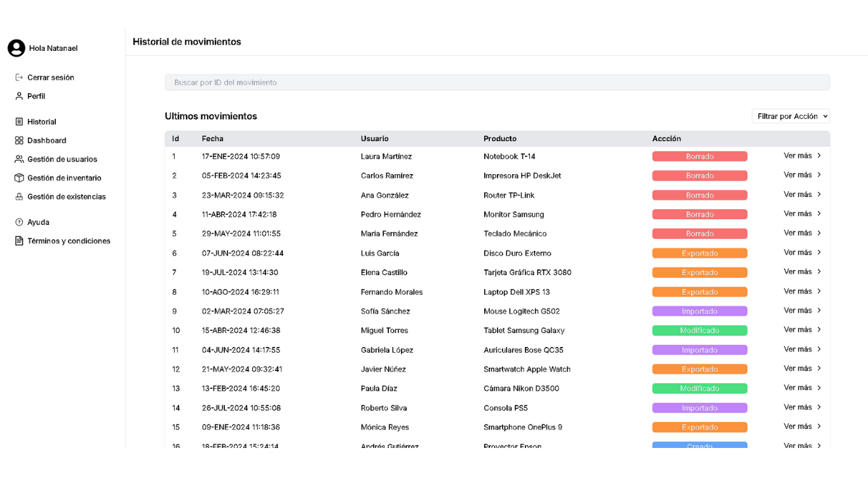Click the Importado badge for Mouse Logitech G502
The width and height of the screenshot is (868, 488).
point(700,311)
